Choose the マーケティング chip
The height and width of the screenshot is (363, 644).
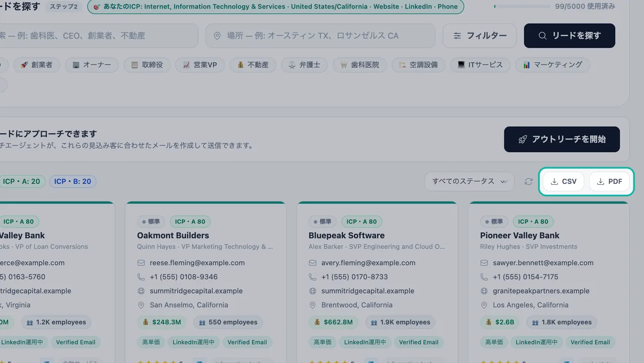click(552, 65)
